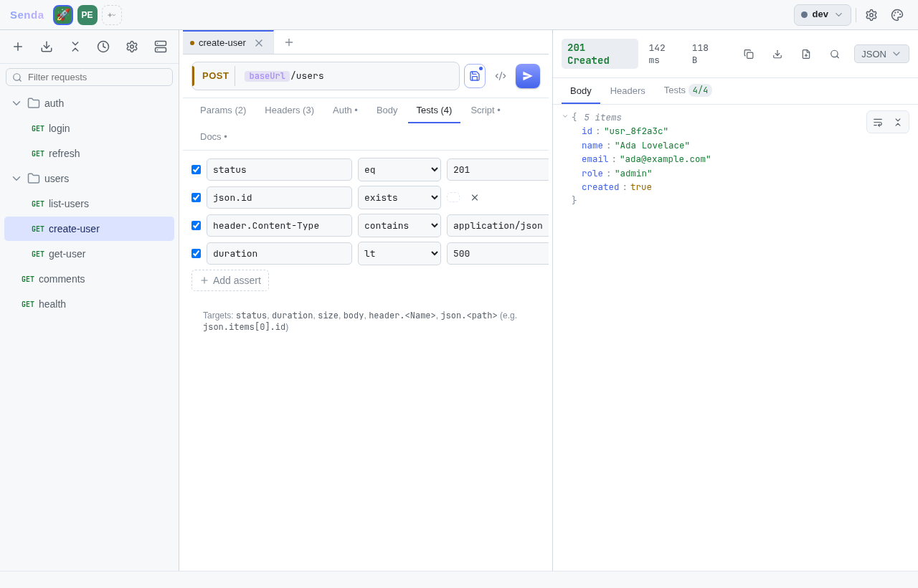This screenshot has height=588, width=918.
Task: Show response Headers tab
Action: tap(628, 91)
